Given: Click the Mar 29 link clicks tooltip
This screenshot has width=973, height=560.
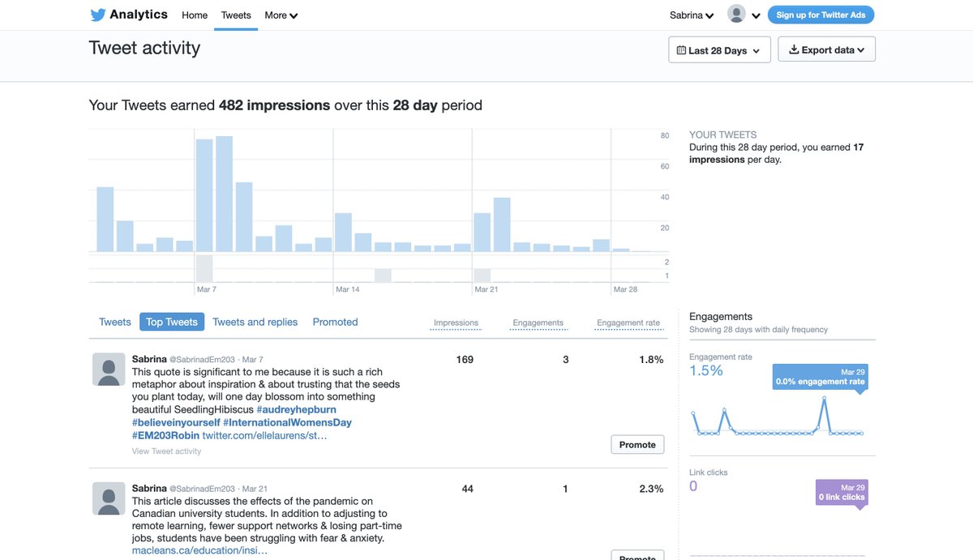Looking at the screenshot, I should tap(842, 492).
